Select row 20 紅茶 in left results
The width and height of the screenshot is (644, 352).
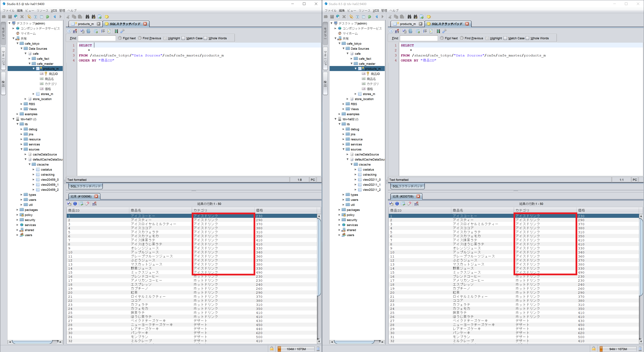coord(192,292)
